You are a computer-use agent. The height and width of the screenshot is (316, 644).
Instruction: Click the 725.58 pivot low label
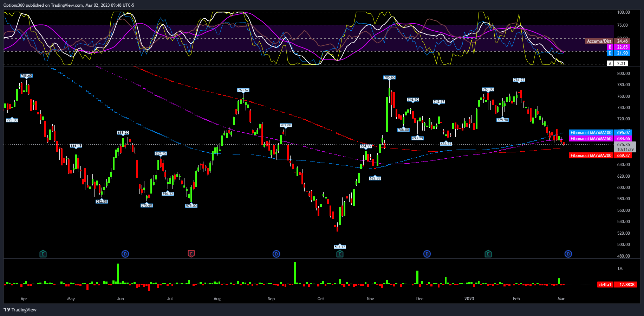502,120
